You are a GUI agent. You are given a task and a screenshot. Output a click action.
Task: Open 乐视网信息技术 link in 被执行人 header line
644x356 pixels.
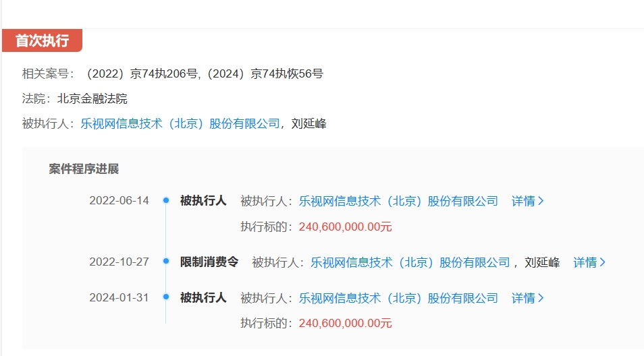click(180, 123)
